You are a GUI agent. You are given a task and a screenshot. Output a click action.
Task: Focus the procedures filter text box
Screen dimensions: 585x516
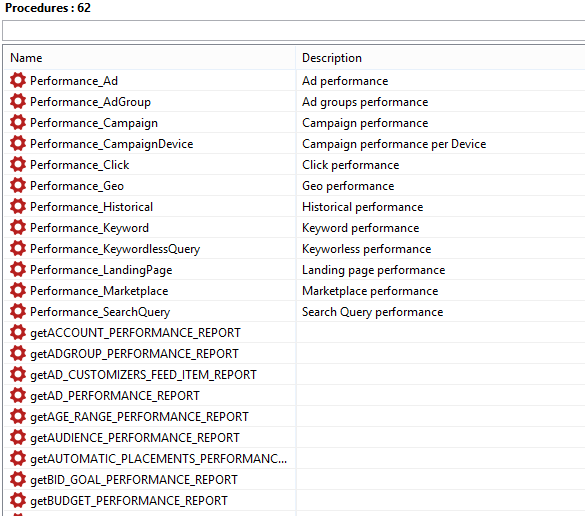point(294,31)
